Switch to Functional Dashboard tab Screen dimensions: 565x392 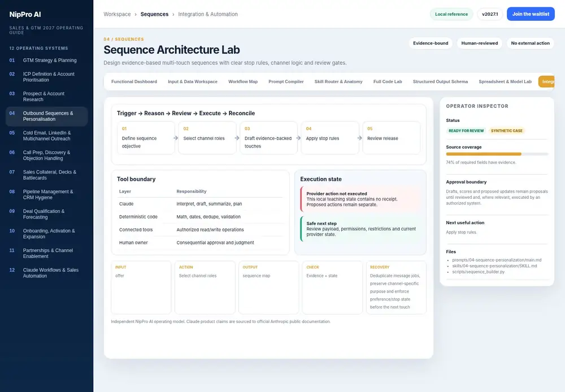click(x=134, y=82)
